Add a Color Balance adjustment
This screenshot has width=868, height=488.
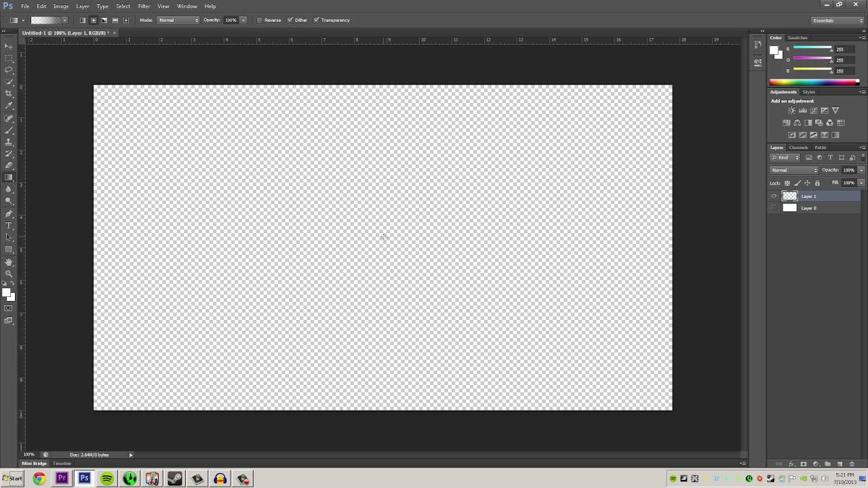click(x=797, y=123)
